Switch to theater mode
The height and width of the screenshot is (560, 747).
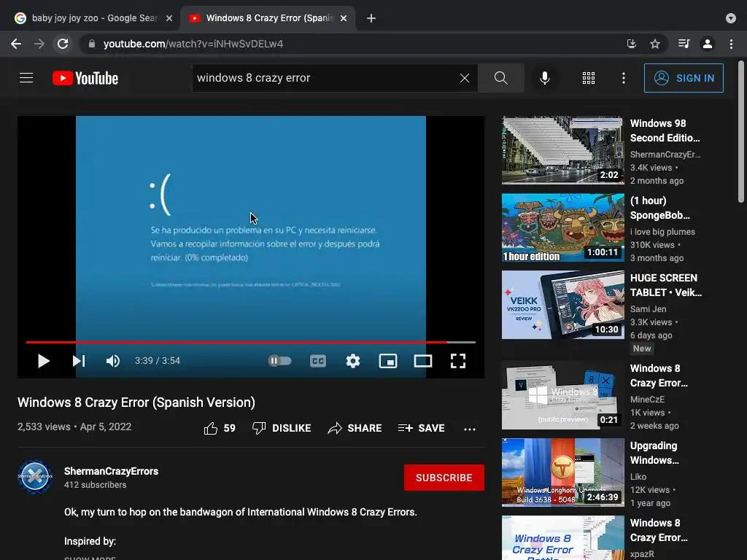pyautogui.click(x=422, y=361)
